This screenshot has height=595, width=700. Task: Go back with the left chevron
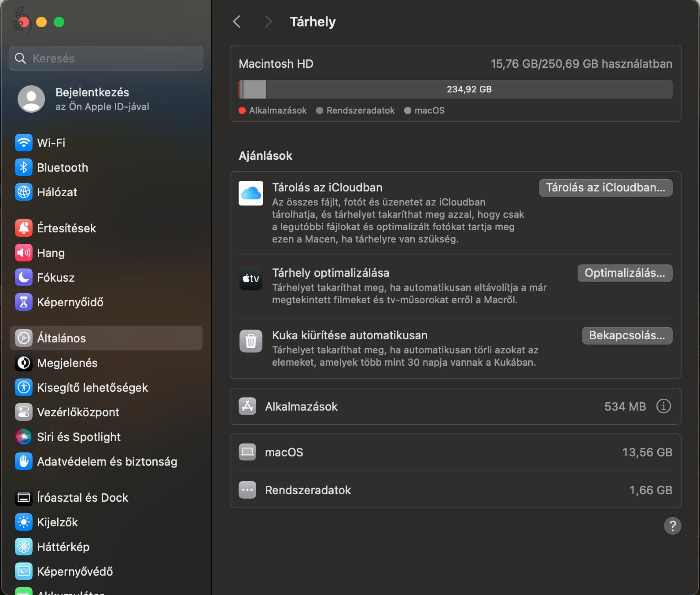click(237, 22)
